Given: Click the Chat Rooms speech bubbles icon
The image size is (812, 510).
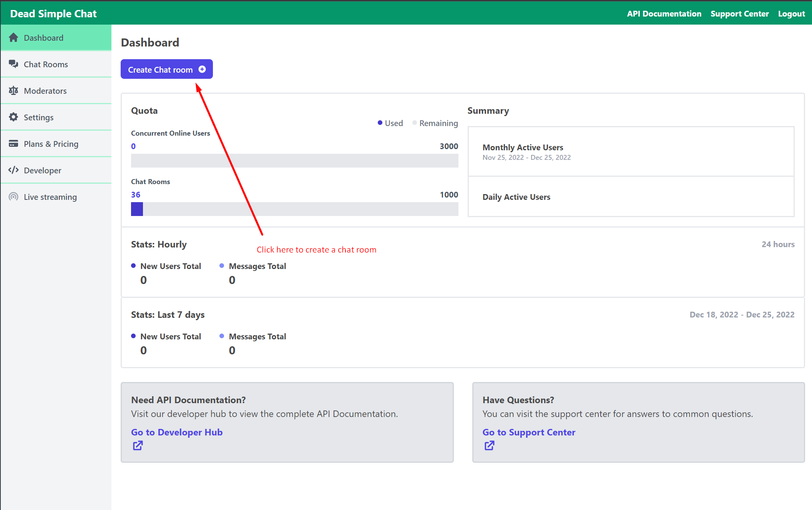Looking at the screenshot, I should point(13,64).
